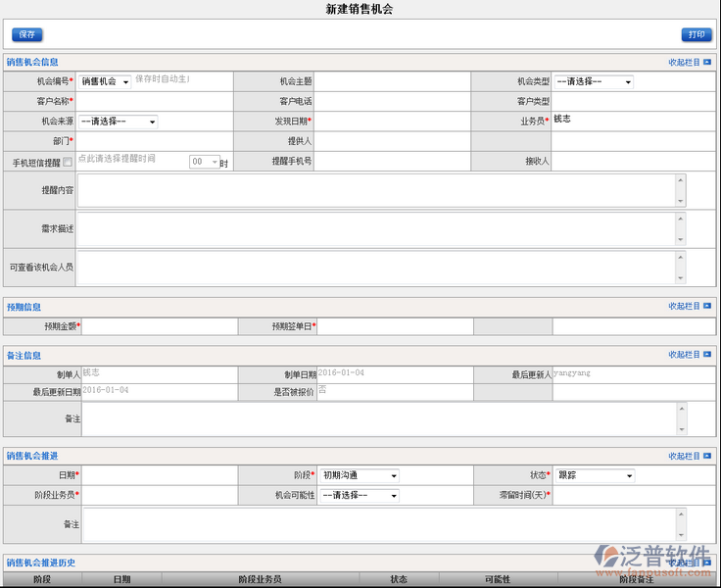Open the 机会类型 dropdown
The height and width of the screenshot is (588, 721).
[594, 82]
